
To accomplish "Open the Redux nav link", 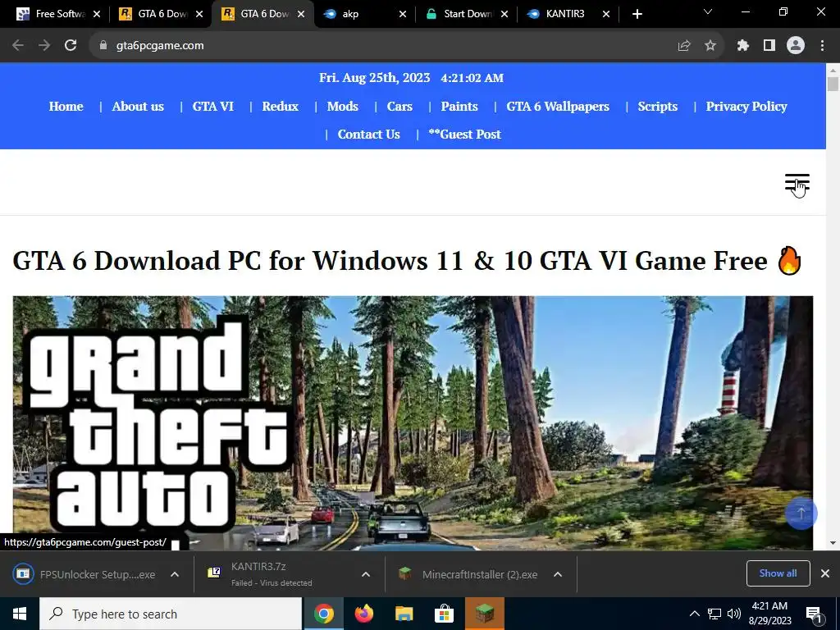I will coord(281,106).
